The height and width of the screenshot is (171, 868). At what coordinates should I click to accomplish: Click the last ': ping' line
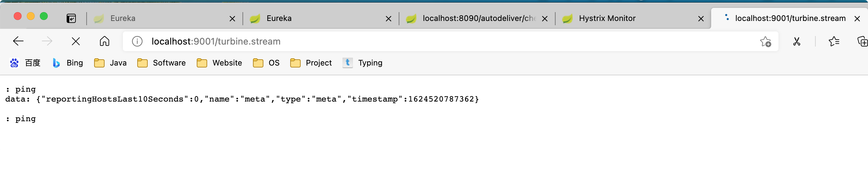pyautogui.click(x=21, y=119)
